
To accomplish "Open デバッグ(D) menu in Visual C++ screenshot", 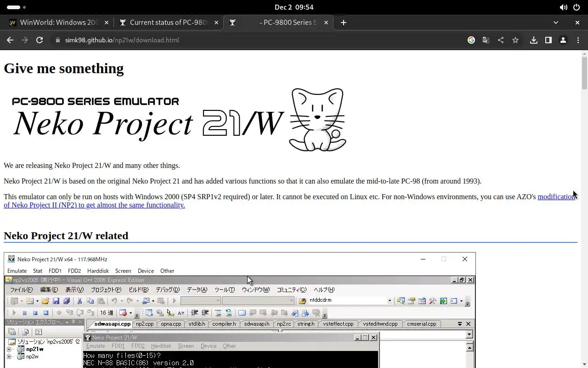I will [167, 290].
